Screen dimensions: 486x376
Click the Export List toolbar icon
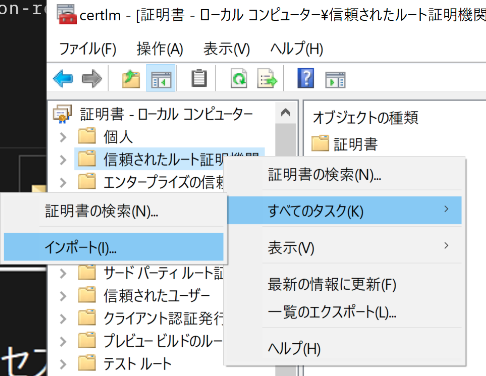[267, 79]
